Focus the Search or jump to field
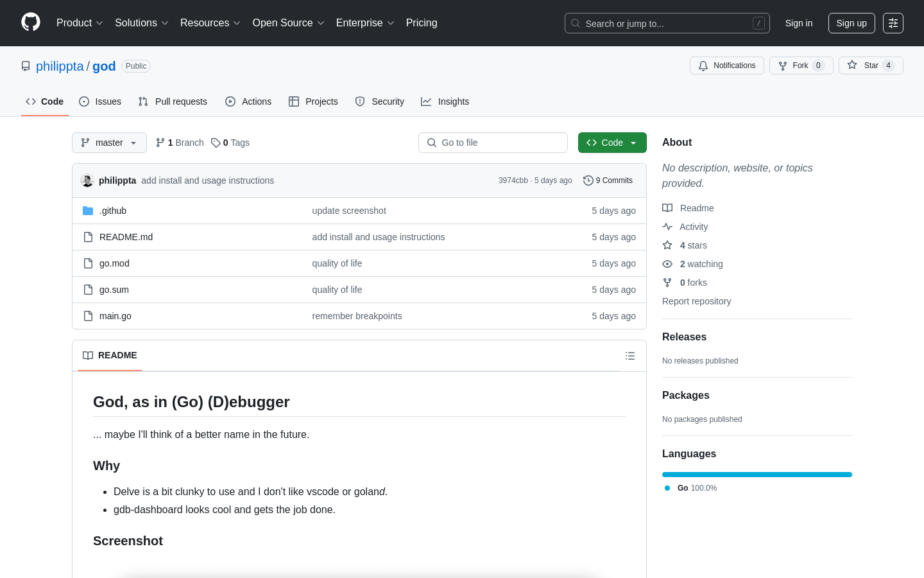This screenshot has height=578, width=924. click(667, 23)
